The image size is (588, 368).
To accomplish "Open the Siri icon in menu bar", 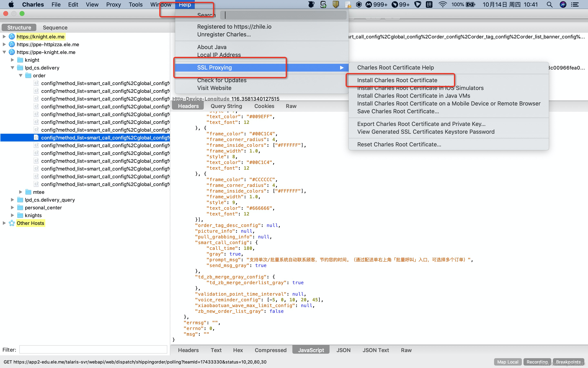I will click(x=563, y=4).
